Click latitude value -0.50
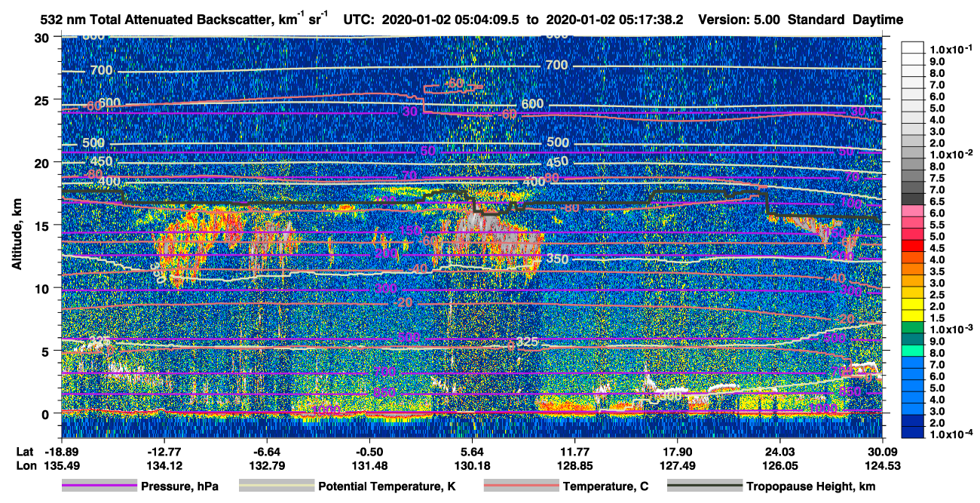This screenshot has height=503, width=980. (369, 451)
